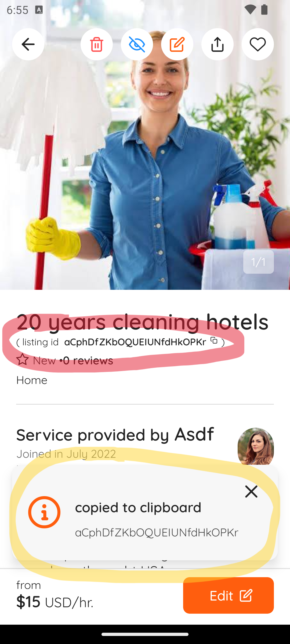Image resolution: width=290 pixels, height=644 pixels.
Task: Favorite the listing with heart icon
Action: pyautogui.click(x=258, y=44)
